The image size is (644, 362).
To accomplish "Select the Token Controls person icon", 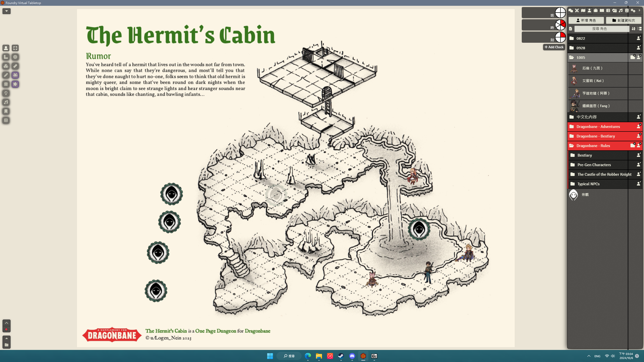I will (6, 48).
